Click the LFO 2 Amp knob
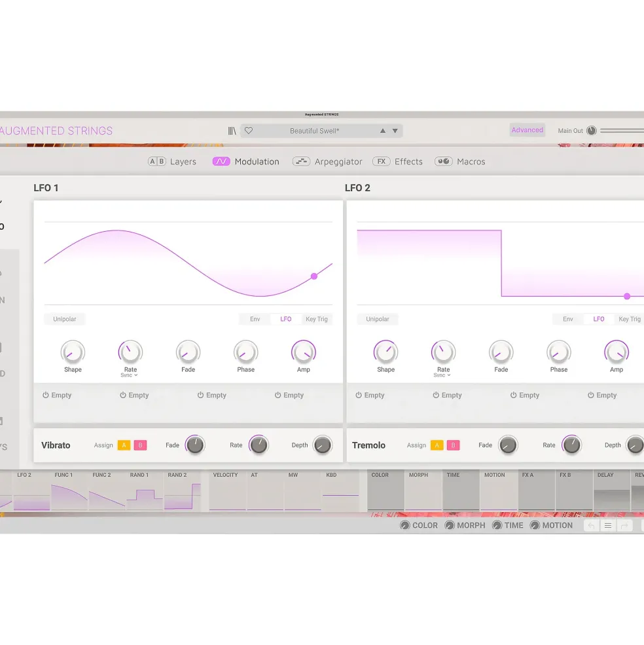 point(617,352)
